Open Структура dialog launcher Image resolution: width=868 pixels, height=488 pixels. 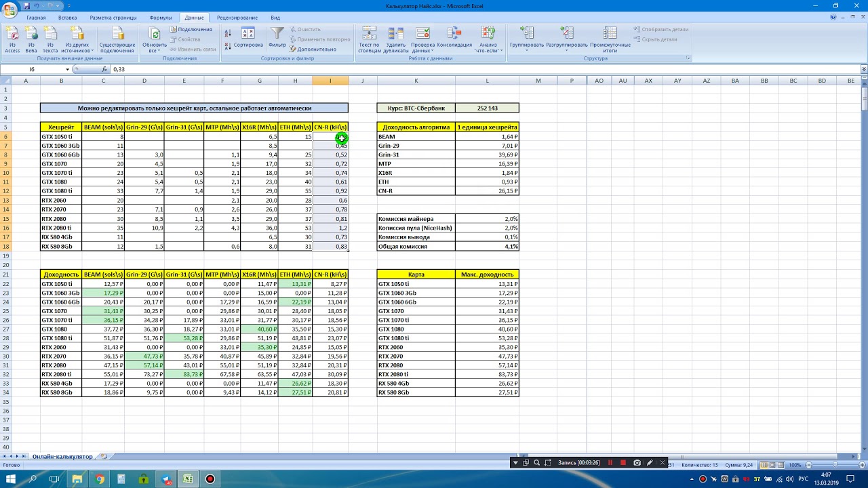pos(688,59)
